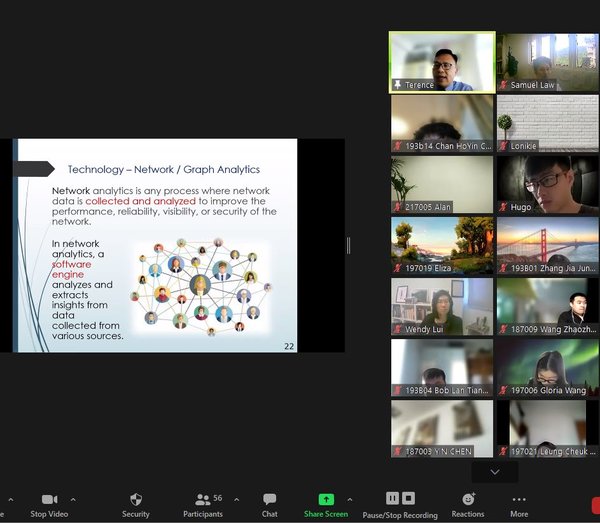
Task: Open the Chat panel
Action: [x=269, y=499]
